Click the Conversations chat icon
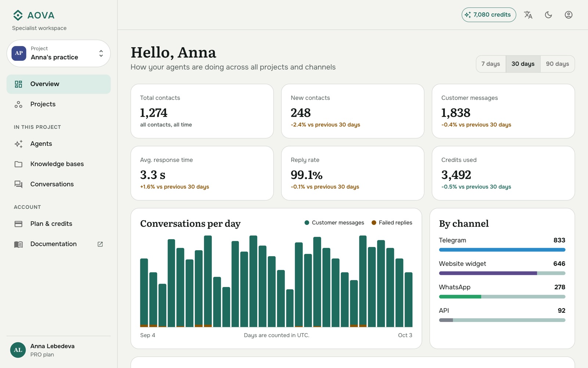The width and height of the screenshot is (588, 368). (x=18, y=184)
